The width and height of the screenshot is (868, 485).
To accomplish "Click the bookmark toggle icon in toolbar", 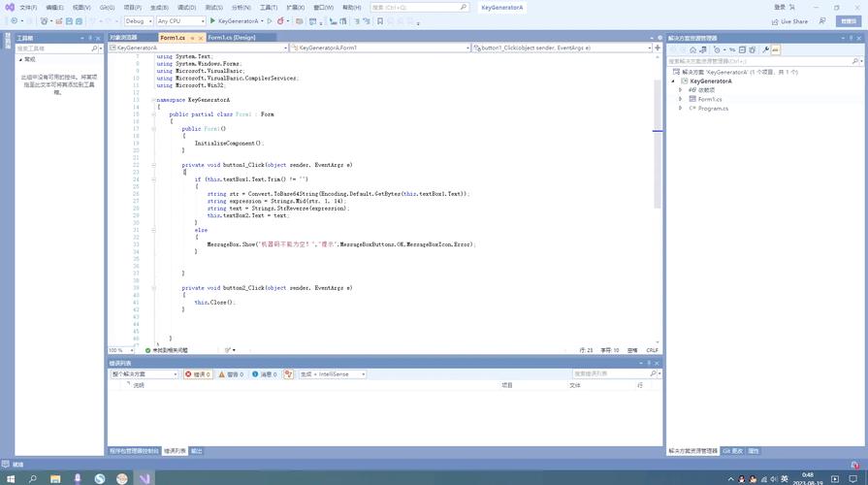I will coord(380,21).
